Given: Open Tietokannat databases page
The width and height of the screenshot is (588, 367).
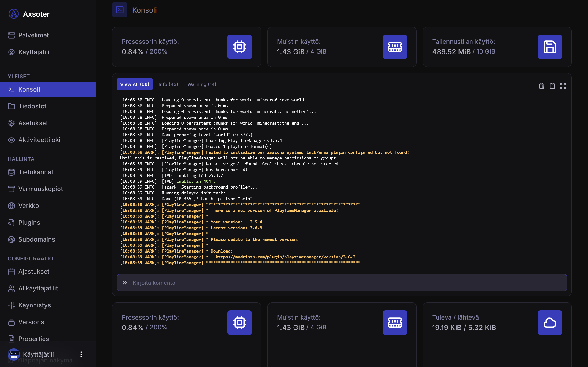Looking at the screenshot, I should coord(36,172).
